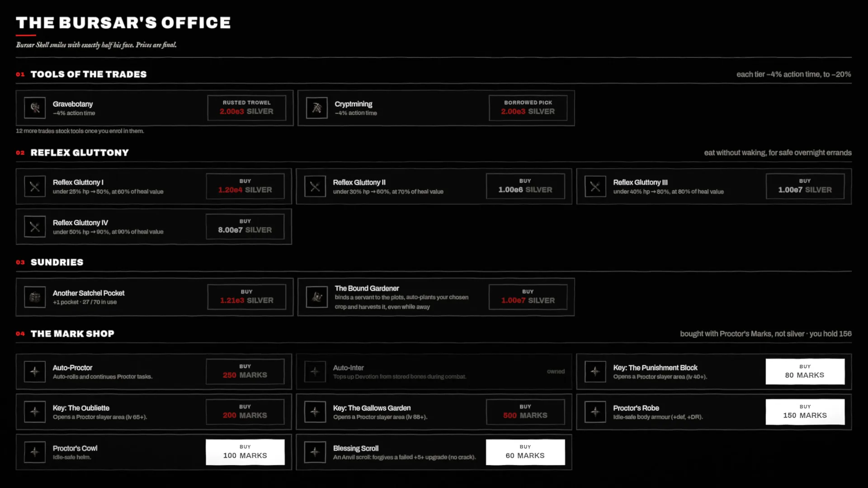The width and height of the screenshot is (868, 488).
Task: Select the Reflex Gluttony III icon
Action: coord(595,187)
